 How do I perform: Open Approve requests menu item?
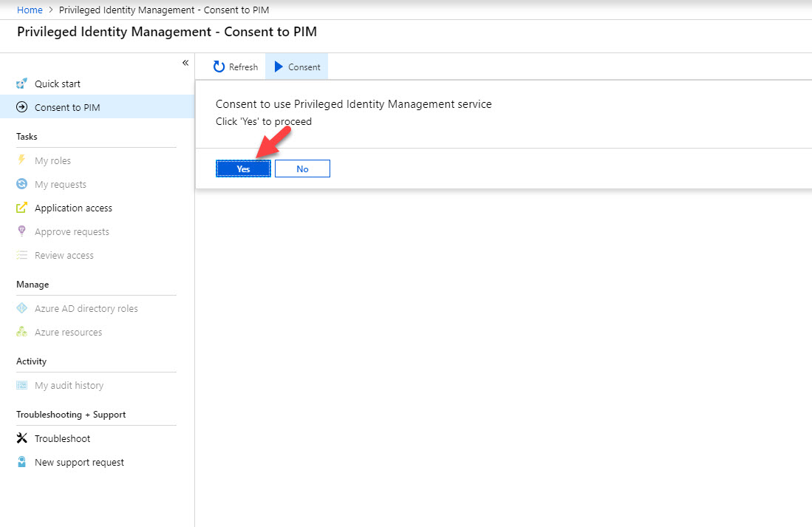pyautogui.click(x=98, y=231)
